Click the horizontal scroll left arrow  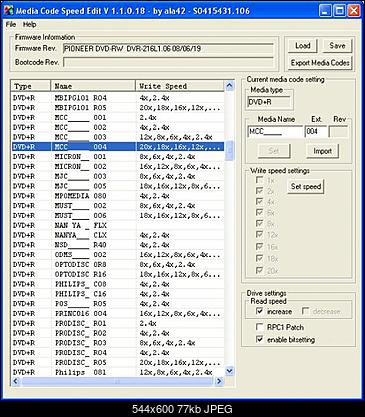15,381
